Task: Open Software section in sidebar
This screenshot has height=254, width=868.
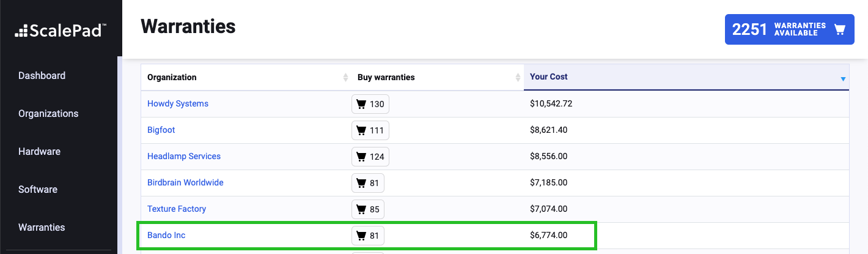Action: coord(38,189)
